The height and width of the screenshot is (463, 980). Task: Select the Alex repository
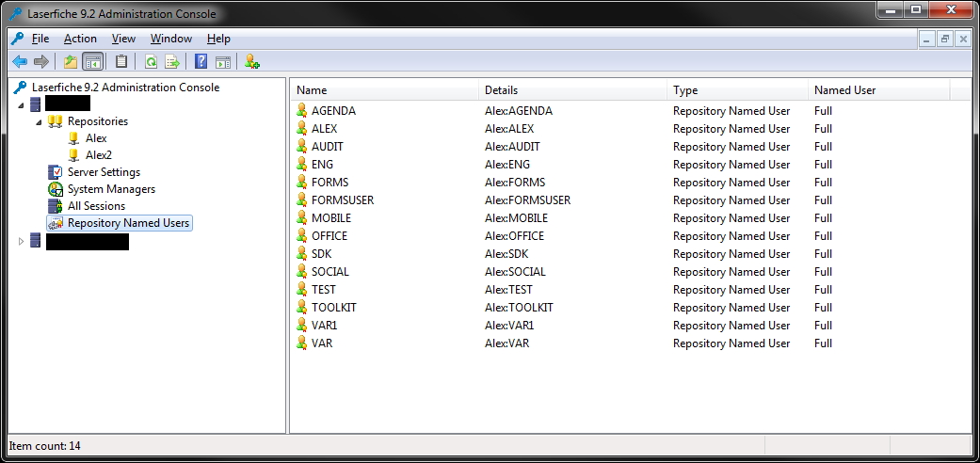[96, 138]
